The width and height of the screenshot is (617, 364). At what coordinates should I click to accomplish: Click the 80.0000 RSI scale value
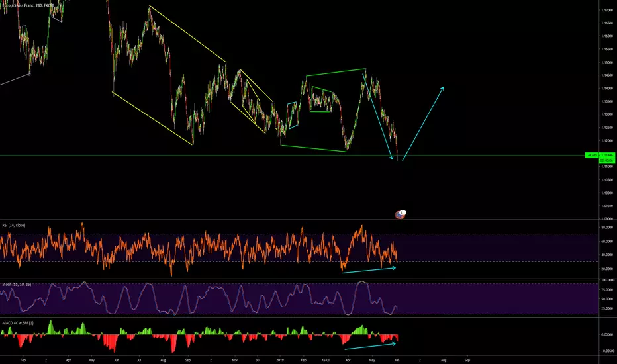coord(607,228)
